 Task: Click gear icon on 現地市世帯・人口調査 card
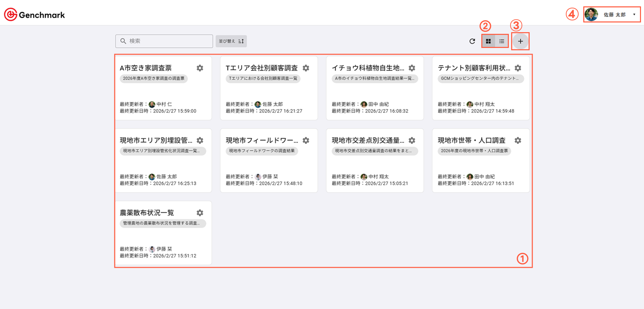pos(518,140)
